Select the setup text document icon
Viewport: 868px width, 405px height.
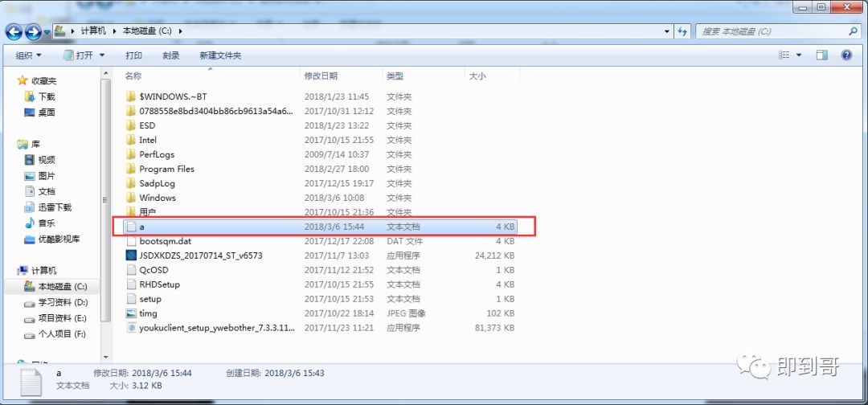tap(131, 299)
